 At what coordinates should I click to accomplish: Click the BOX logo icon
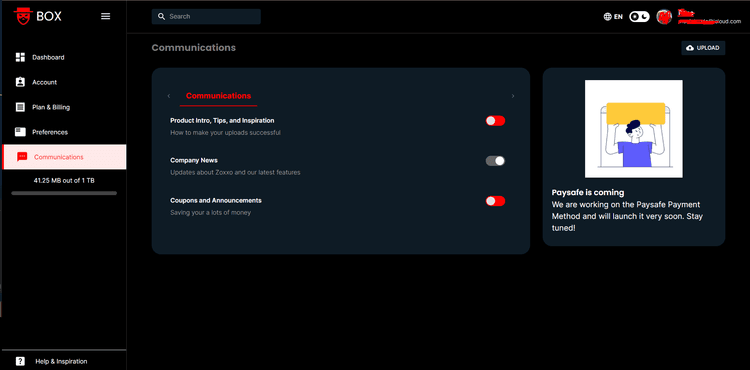click(22, 16)
